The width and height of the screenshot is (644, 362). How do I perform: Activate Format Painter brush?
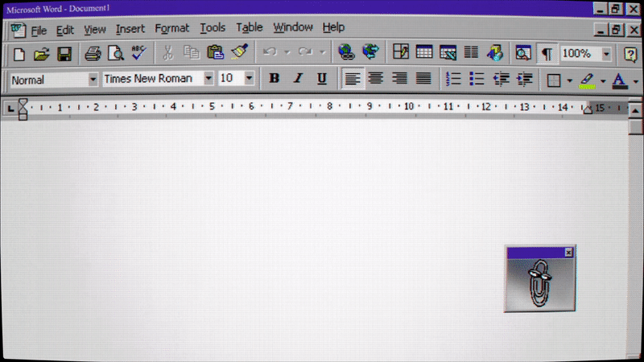coord(239,52)
